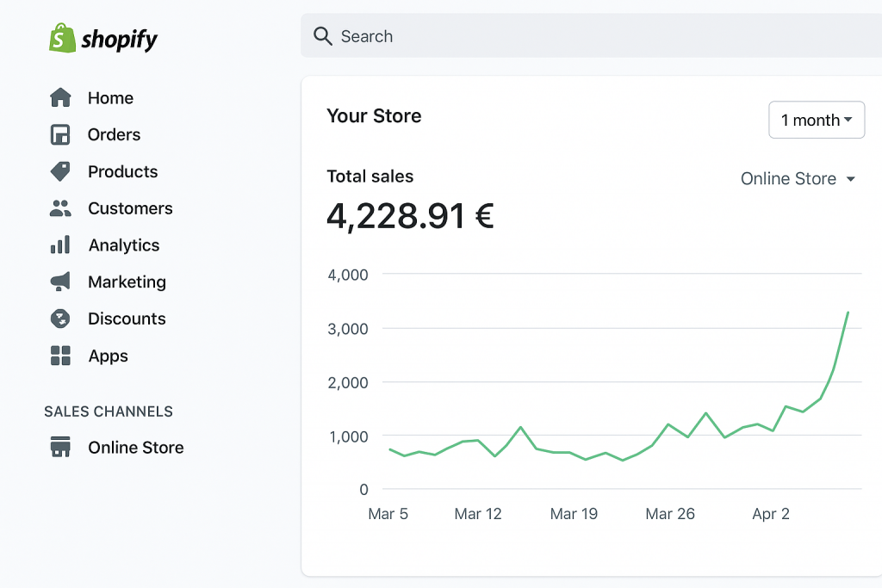Click the Analytics bar chart icon

[x=60, y=245]
